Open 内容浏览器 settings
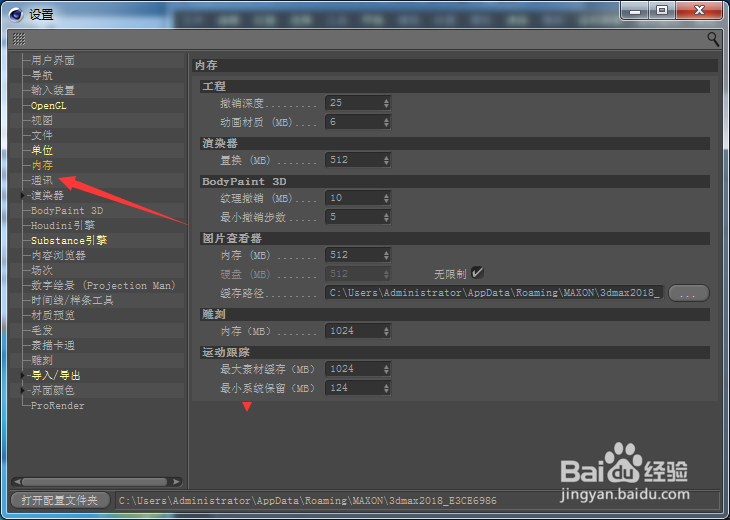730x520 pixels. point(58,255)
